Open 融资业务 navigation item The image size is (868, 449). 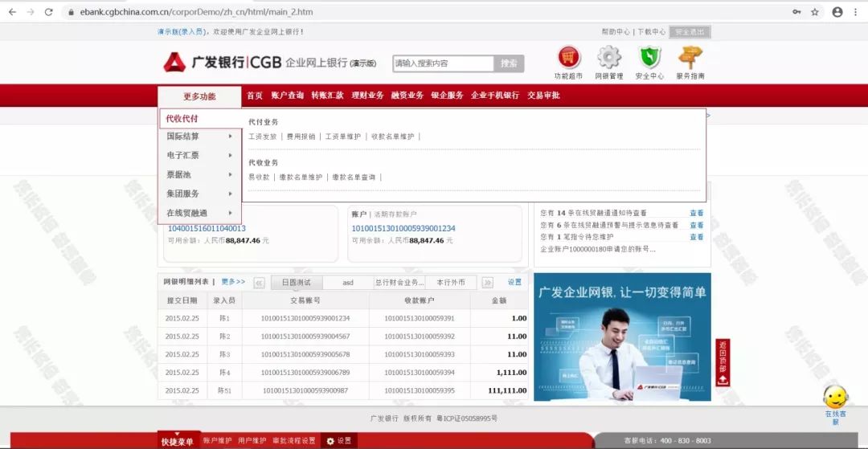(x=407, y=96)
